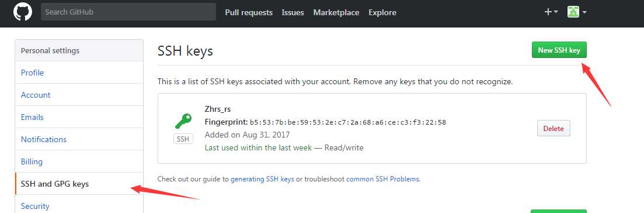Open Billing settings
Image resolution: width=644 pixels, height=213 pixels.
(x=79, y=162)
